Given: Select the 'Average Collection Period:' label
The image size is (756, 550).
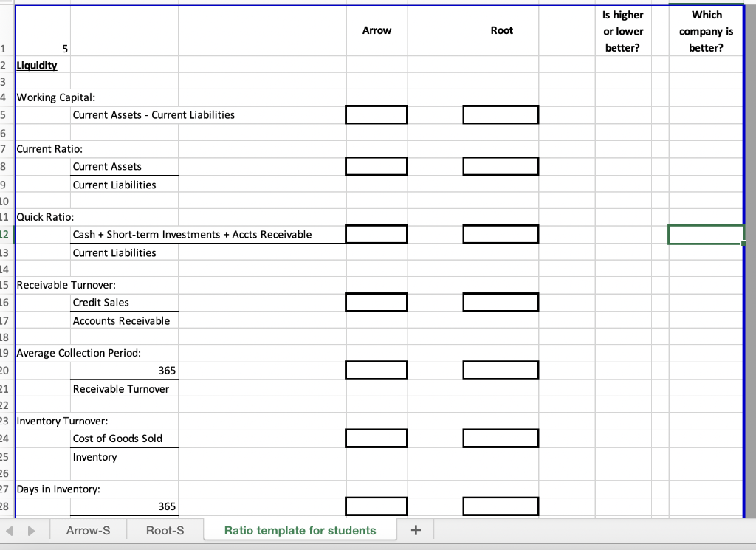Looking at the screenshot, I should click(78, 353).
